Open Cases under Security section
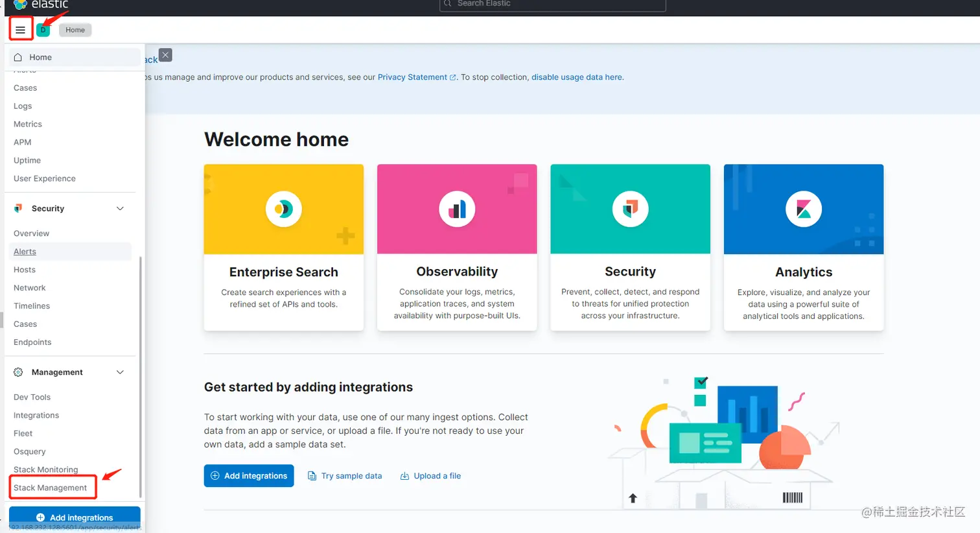 (25, 324)
